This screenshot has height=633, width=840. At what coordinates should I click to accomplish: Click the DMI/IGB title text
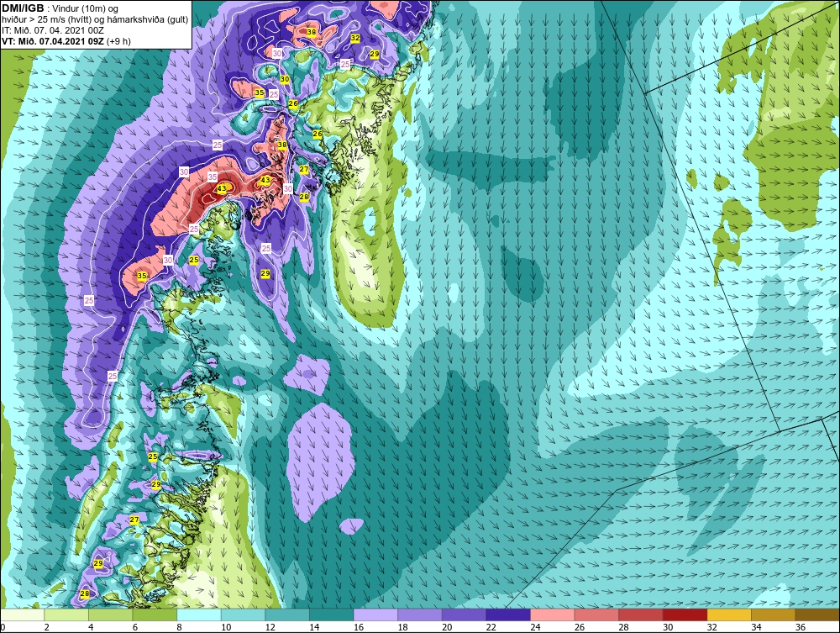23,8
